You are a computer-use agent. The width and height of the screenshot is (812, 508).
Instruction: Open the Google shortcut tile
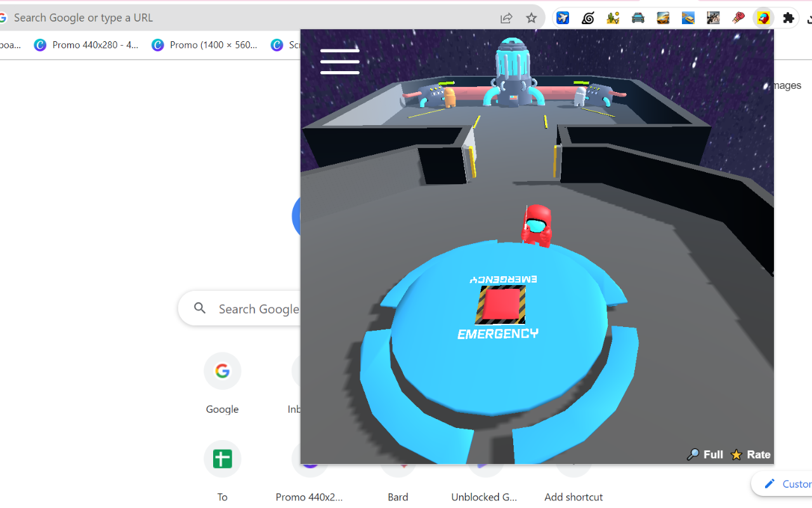222,384
